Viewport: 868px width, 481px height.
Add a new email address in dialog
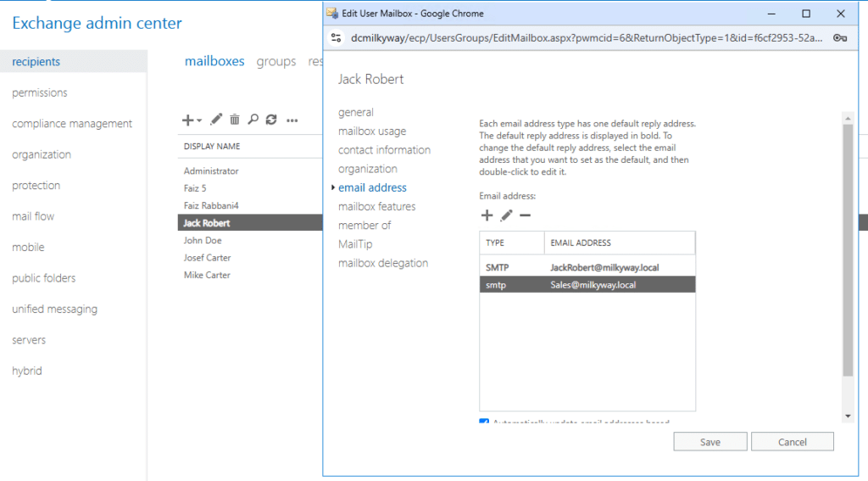click(x=487, y=215)
